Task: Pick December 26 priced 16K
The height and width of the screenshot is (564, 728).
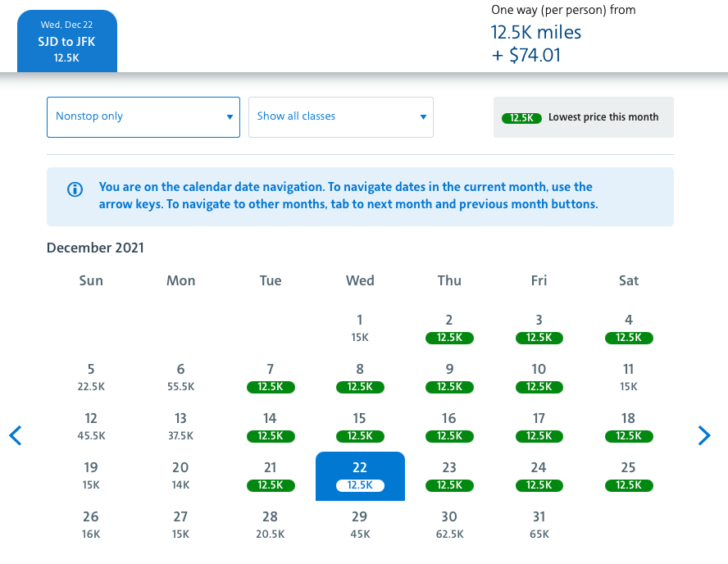Action: click(91, 525)
